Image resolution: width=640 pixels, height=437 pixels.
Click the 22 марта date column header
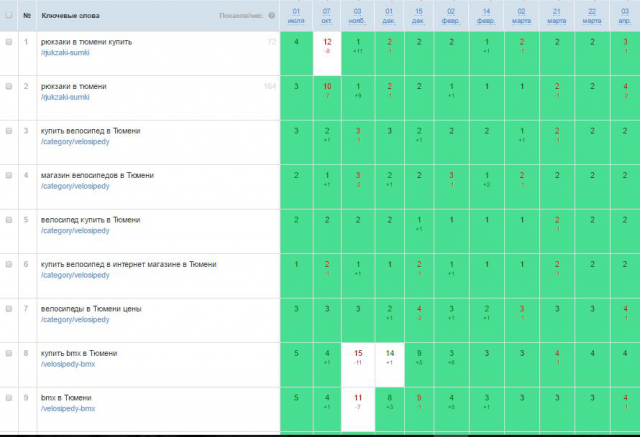[592, 16]
